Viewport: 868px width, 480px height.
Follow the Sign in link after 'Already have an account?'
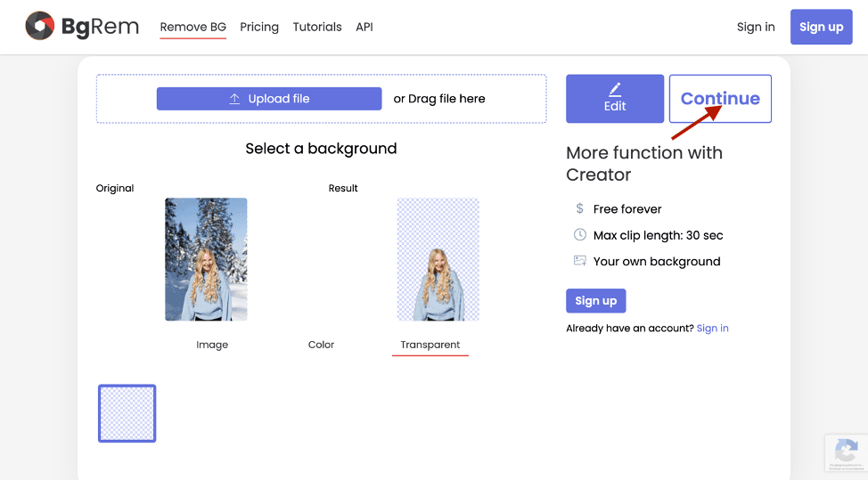point(712,328)
